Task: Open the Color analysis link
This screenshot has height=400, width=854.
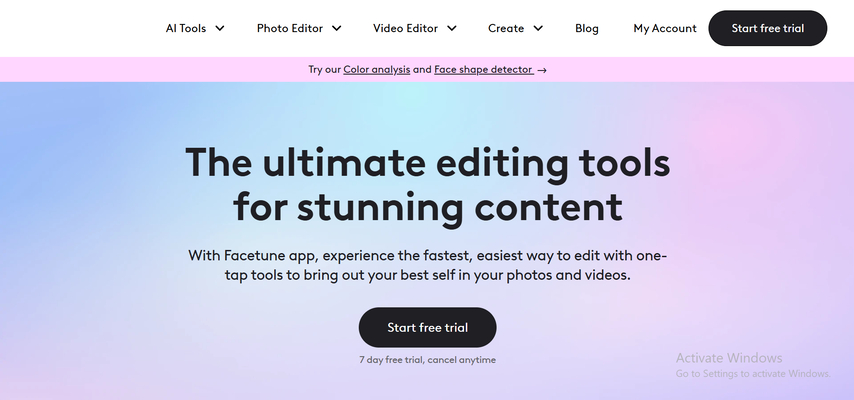Action: click(x=376, y=70)
